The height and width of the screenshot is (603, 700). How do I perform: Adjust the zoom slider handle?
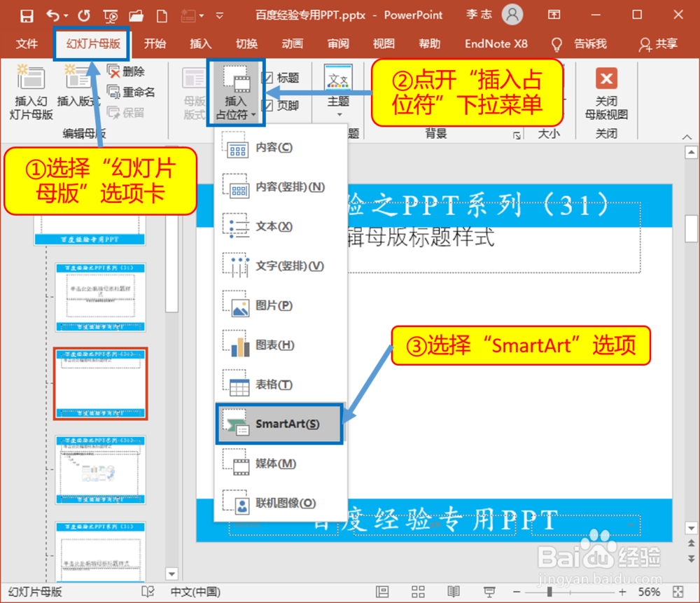549,592
